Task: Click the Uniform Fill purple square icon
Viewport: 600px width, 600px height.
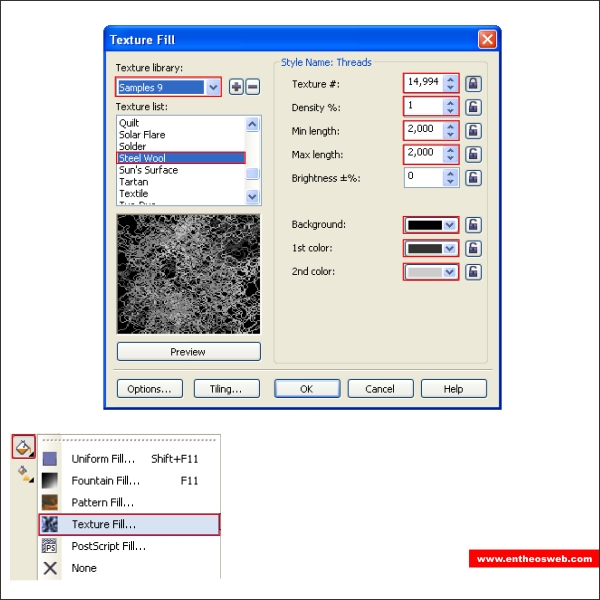Action: tap(50, 459)
